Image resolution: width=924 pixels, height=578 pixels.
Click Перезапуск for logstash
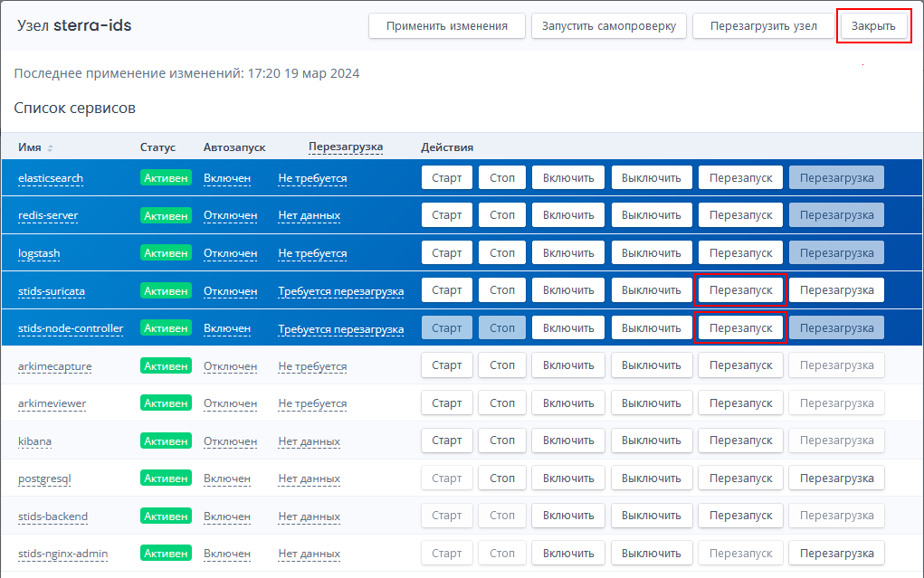(x=740, y=252)
